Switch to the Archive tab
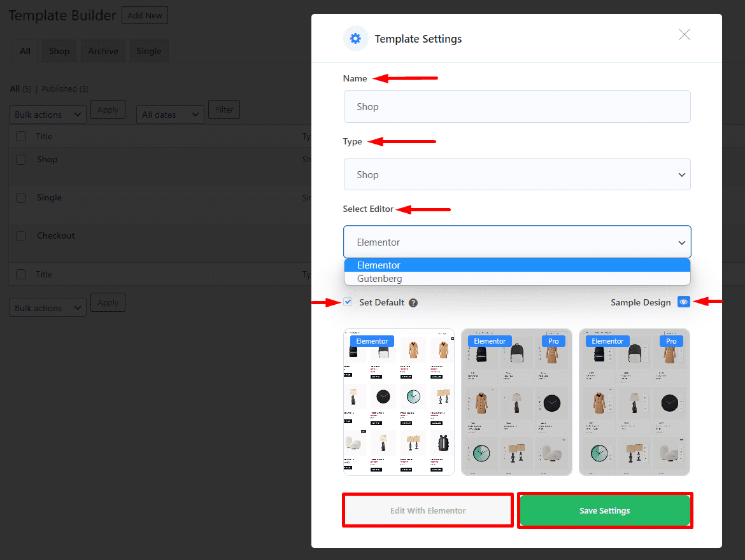The image size is (745, 560). click(103, 51)
